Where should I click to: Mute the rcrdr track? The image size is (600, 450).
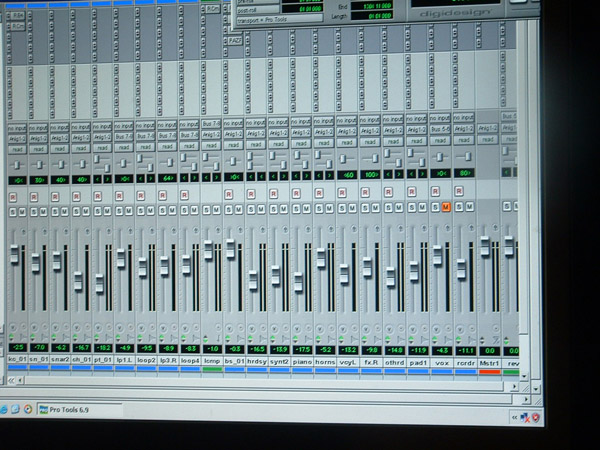(470, 207)
